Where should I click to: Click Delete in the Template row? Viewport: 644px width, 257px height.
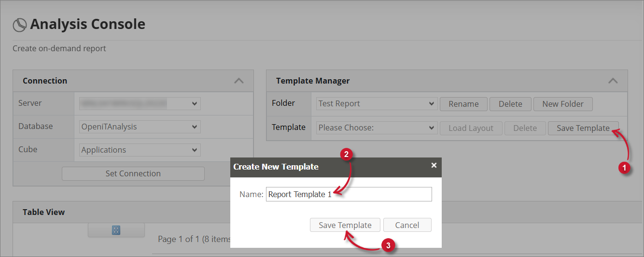(525, 128)
